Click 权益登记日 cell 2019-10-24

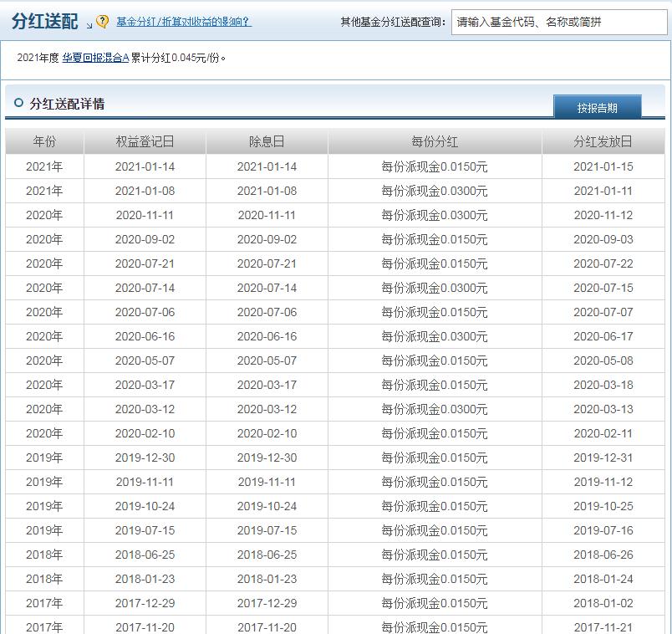tap(145, 506)
